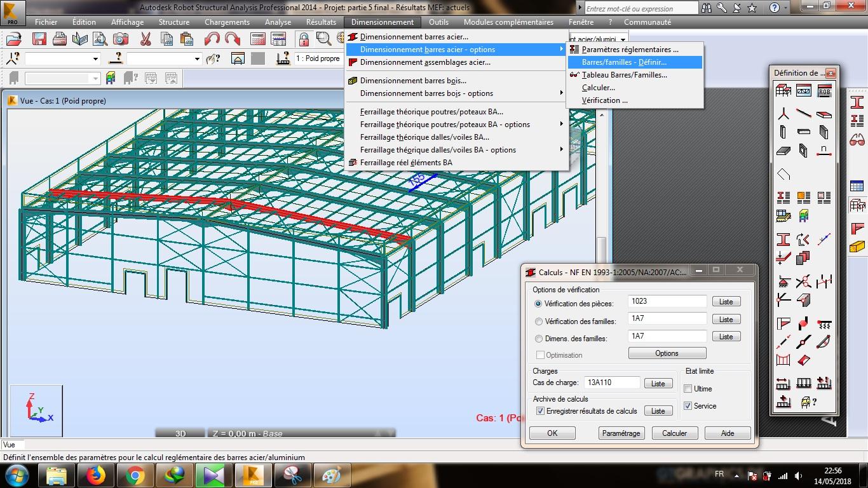Screen dimensions: 868x488
Task: Open the section I-beam icon on right sidebar
Action: pos(857,102)
